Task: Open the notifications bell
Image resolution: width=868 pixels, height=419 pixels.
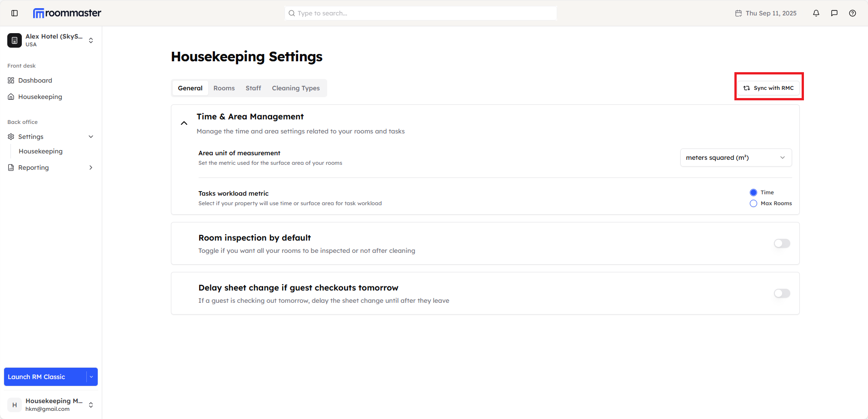Action: coord(816,13)
